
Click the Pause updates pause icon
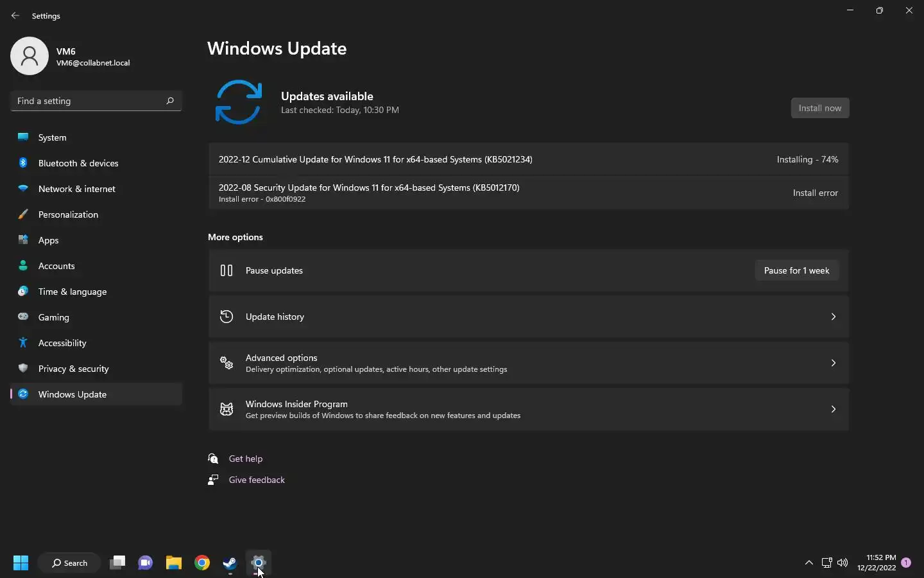tap(227, 270)
